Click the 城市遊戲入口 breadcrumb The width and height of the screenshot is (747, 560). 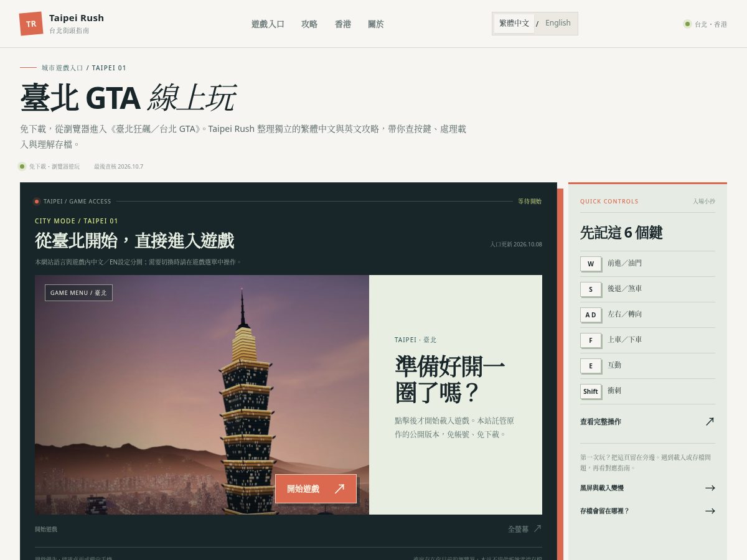point(62,68)
